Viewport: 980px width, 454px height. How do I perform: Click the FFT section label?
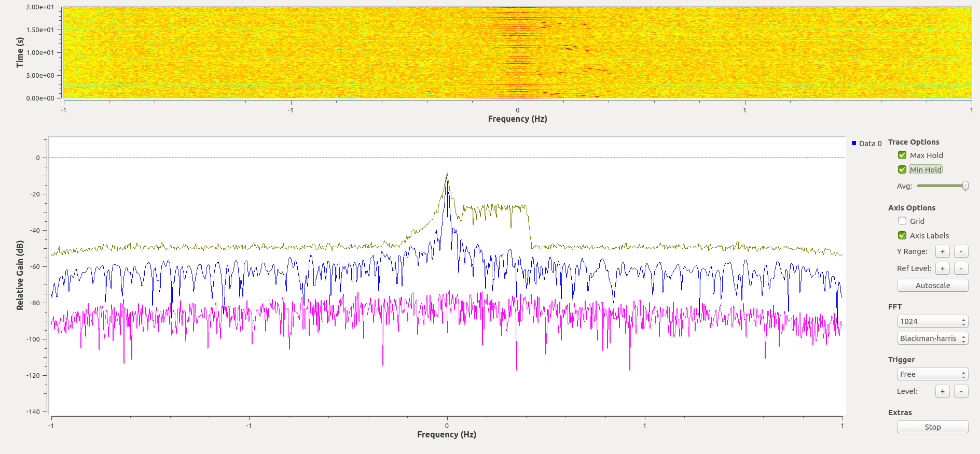[x=895, y=307]
